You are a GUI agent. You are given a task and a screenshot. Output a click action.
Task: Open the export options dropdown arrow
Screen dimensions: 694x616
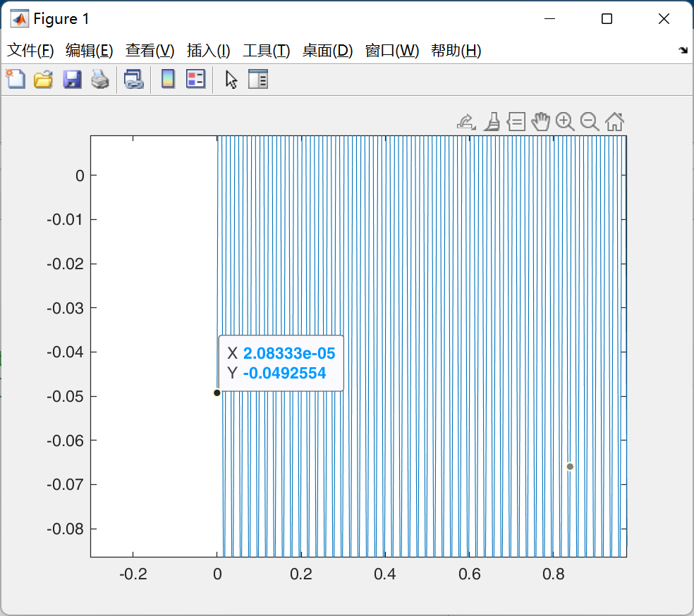click(x=473, y=127)
